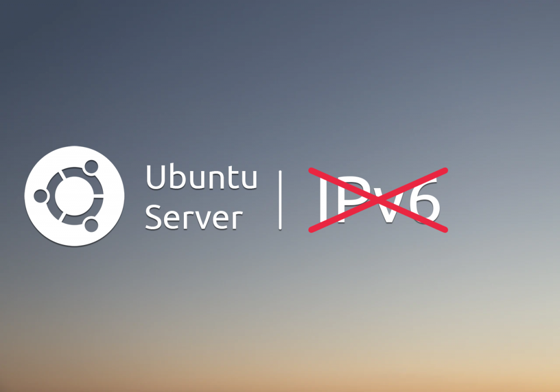This screenshot has height=392, width=560.
Task: Click the final "r" in Server
Action: click(x=237, y=220)
